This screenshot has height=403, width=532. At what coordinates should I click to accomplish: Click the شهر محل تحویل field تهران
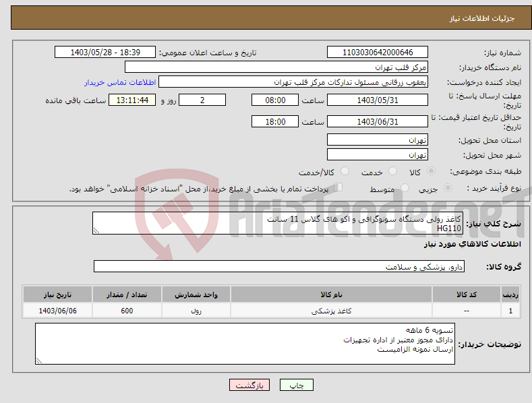click(378, 155)
